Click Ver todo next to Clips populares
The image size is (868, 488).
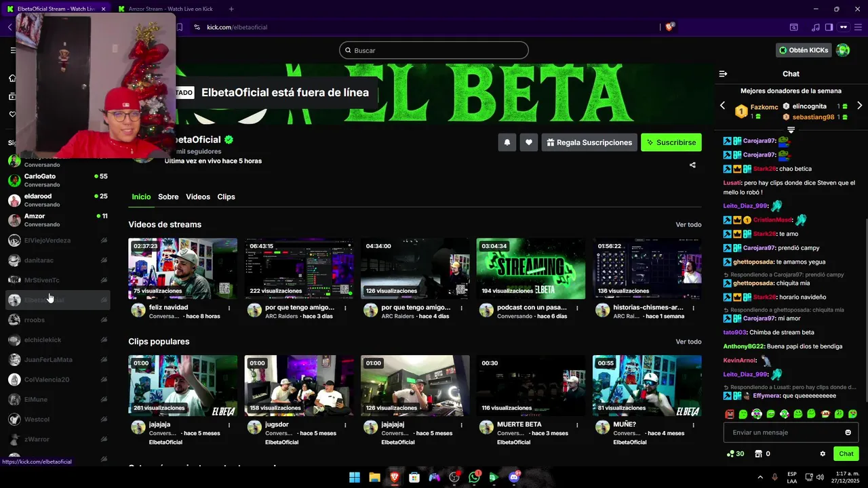tap(688, 342)
